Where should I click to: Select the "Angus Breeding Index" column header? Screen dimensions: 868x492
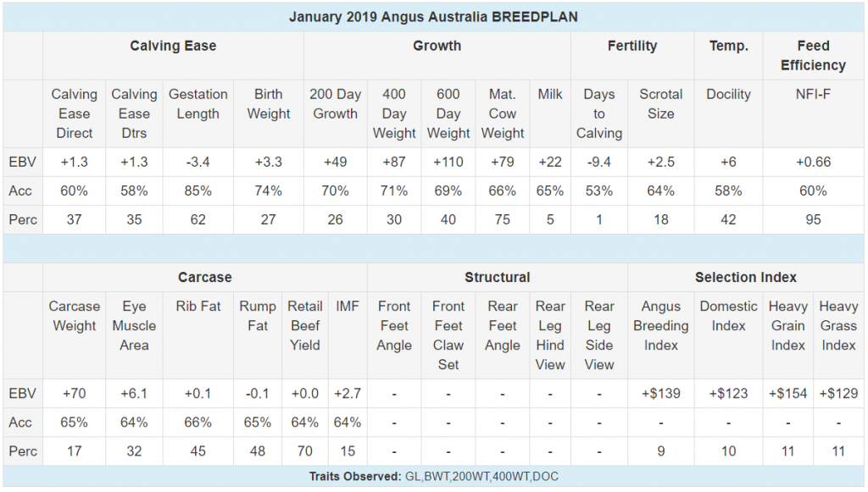661,326
